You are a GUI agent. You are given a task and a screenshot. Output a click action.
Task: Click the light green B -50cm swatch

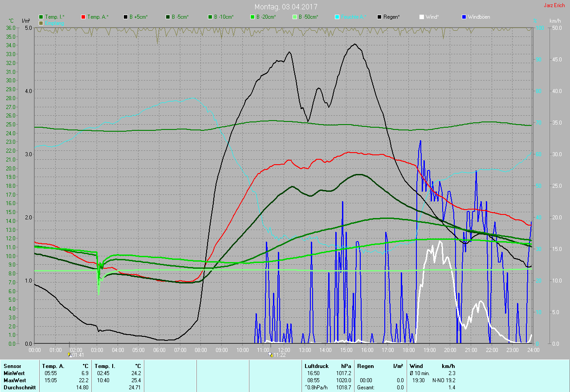tap(295, 17)
